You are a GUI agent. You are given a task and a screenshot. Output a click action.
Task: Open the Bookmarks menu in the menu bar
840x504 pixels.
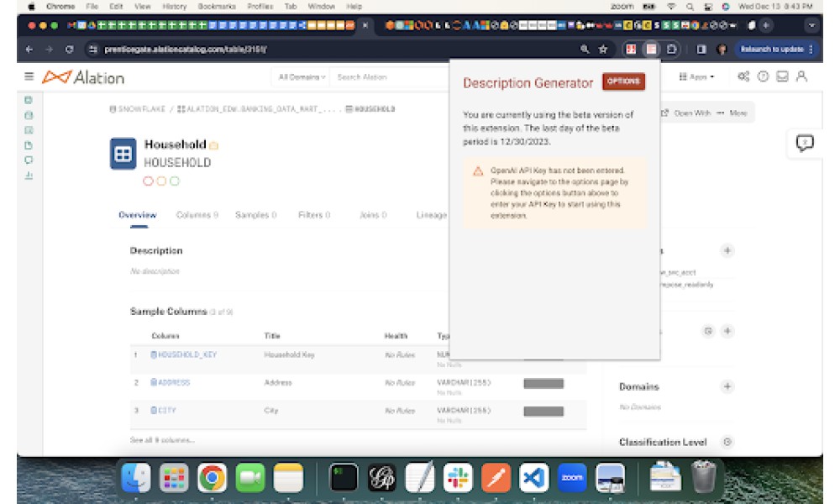click(x=217, y=7)
